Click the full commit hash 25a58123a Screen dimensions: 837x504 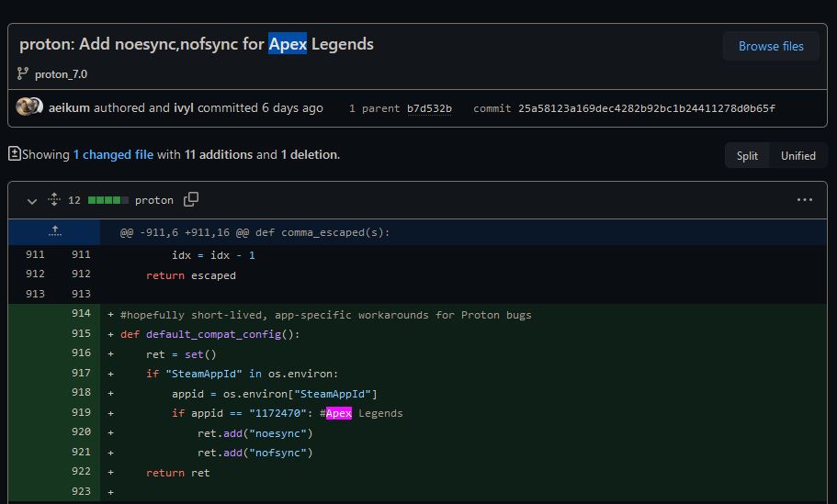click(x=646, y=108)
